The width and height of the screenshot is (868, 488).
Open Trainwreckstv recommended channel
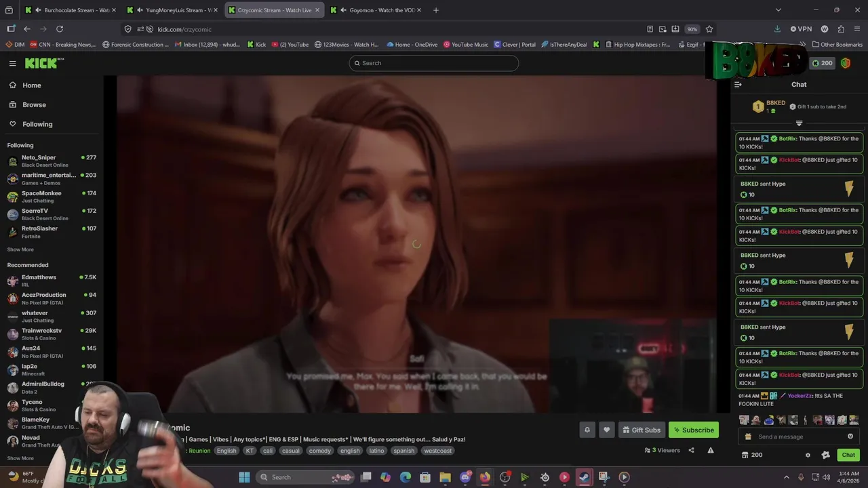coord(52,333)
